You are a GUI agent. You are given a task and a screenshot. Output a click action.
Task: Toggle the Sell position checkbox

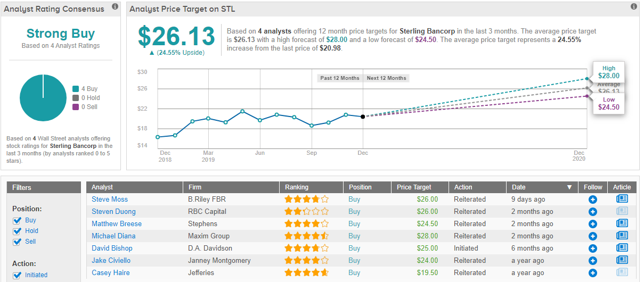pyautogui.click(x=17, y=242)
